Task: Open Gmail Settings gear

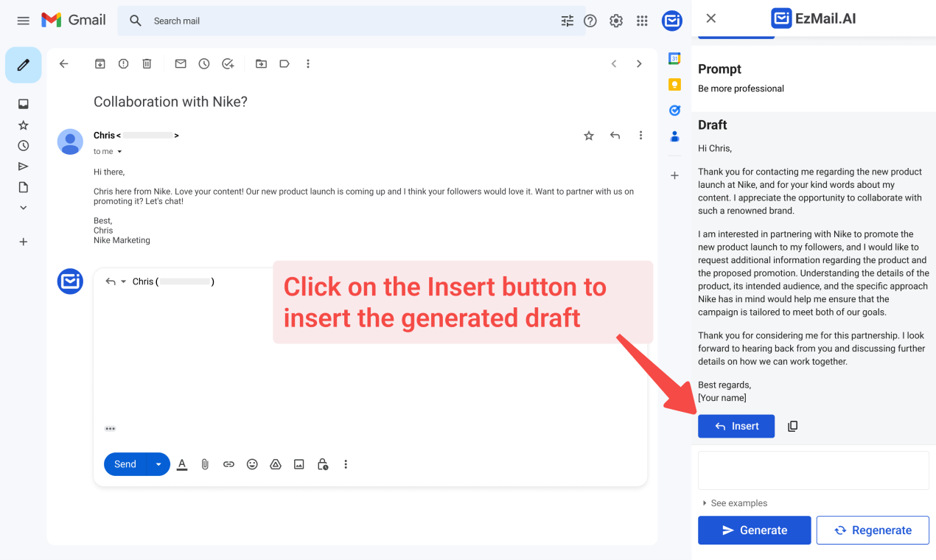Action: coord(616,21)
